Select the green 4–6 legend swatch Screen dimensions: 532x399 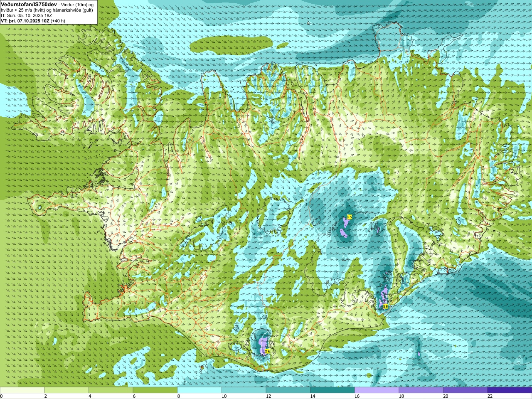coord(111,390)
